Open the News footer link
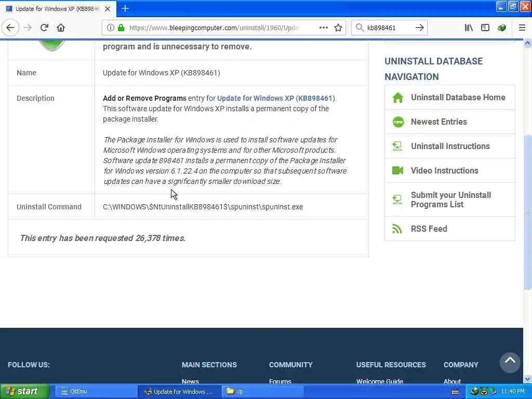Screen dimensions: 532x399 point(190,381)
